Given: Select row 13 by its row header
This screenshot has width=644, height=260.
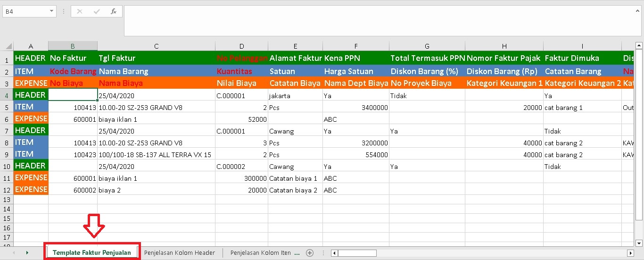Looking at the screenshot, I should (7, 200).
